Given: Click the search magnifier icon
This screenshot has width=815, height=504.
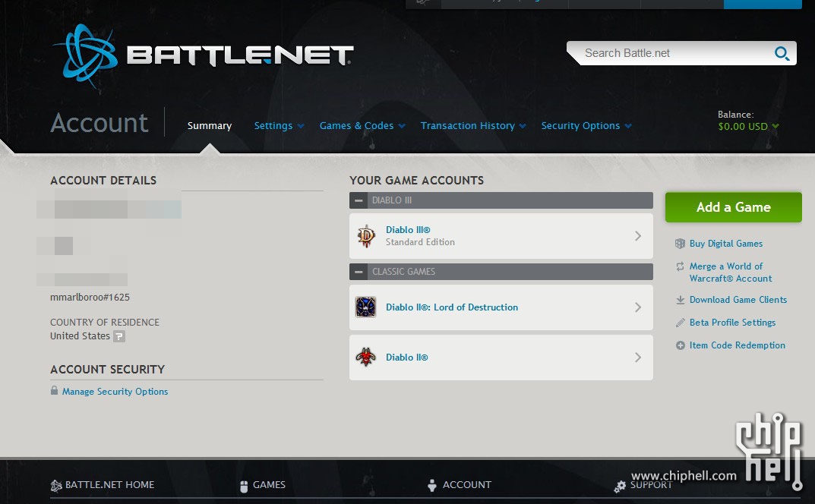Looking at the screenshot, I should coord(782,53).
